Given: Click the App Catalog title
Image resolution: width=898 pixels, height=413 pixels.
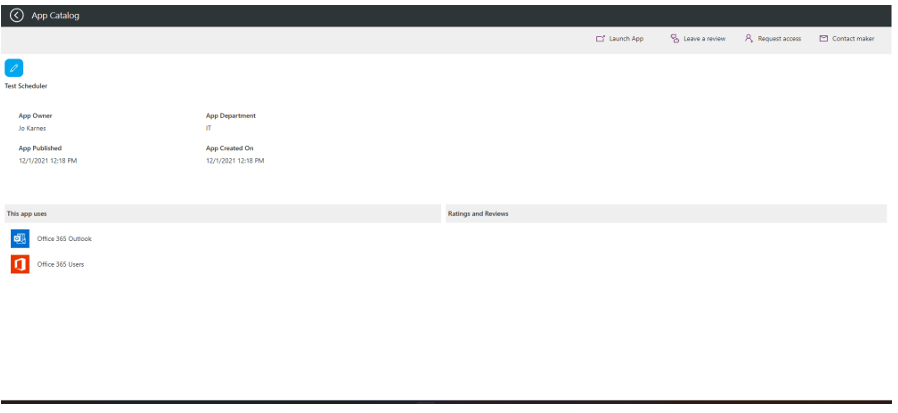Looking at the screenshot, I should pyautogui.click(x=56, y=15).
